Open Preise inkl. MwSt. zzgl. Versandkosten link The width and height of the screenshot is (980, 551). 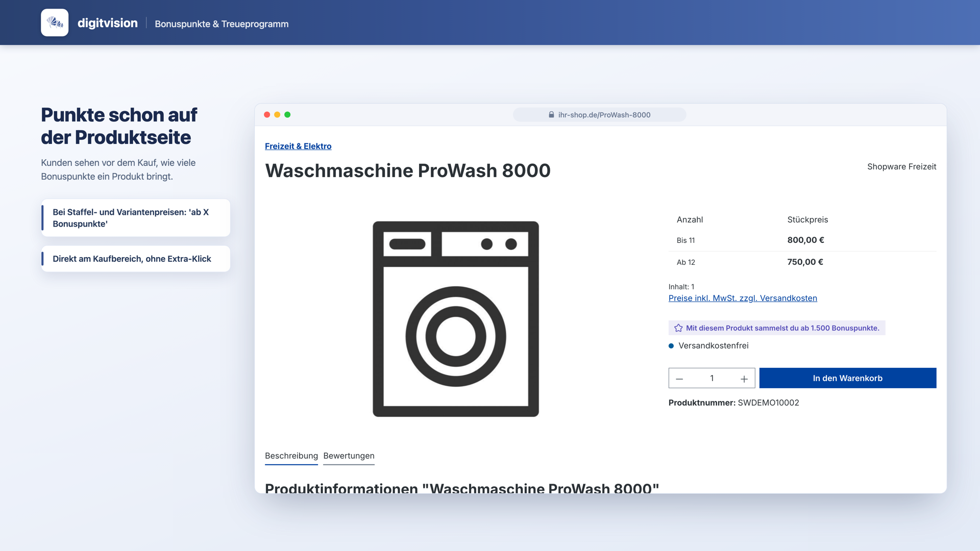(x=743, y=298)
